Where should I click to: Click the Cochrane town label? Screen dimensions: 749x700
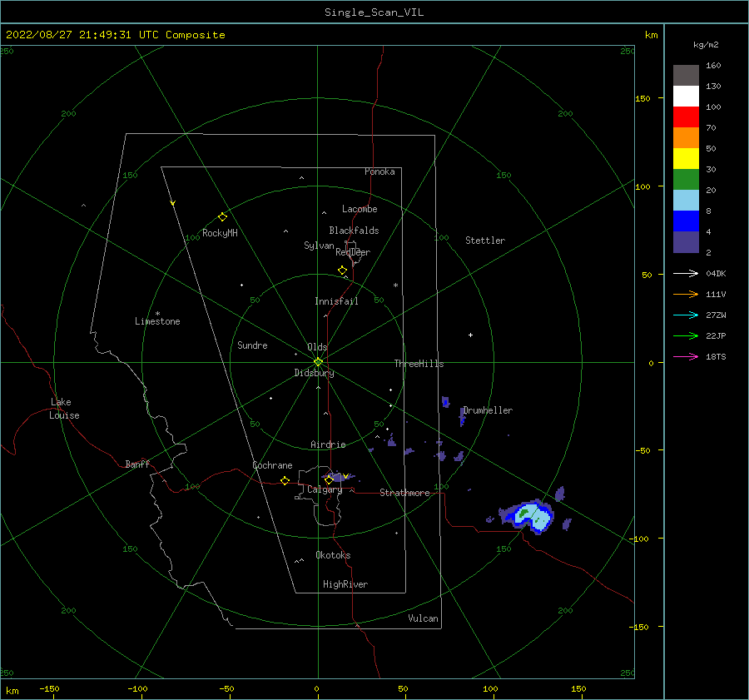pos(272,465)
